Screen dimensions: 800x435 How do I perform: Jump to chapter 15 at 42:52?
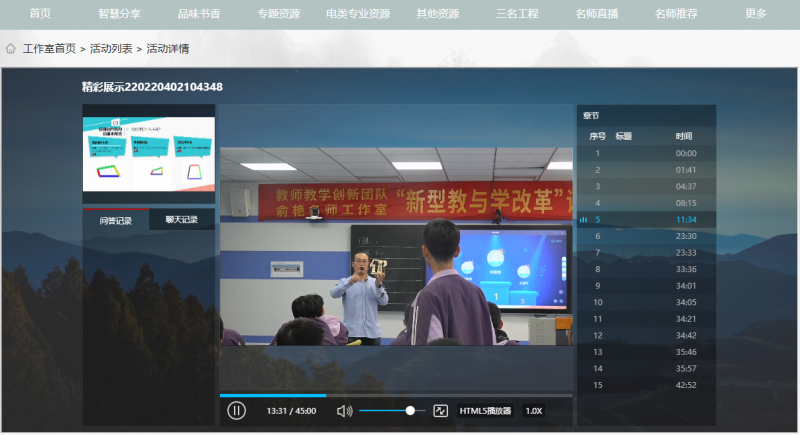pos(646,385)
